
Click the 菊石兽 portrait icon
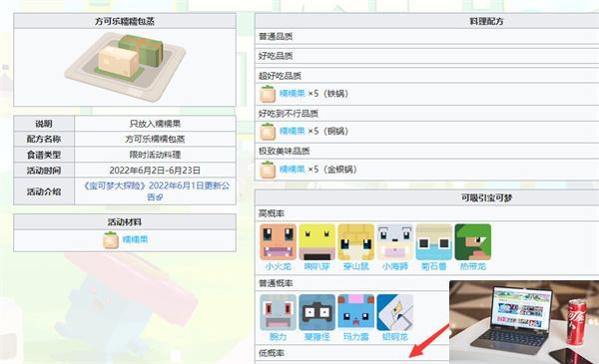[434, 242]
